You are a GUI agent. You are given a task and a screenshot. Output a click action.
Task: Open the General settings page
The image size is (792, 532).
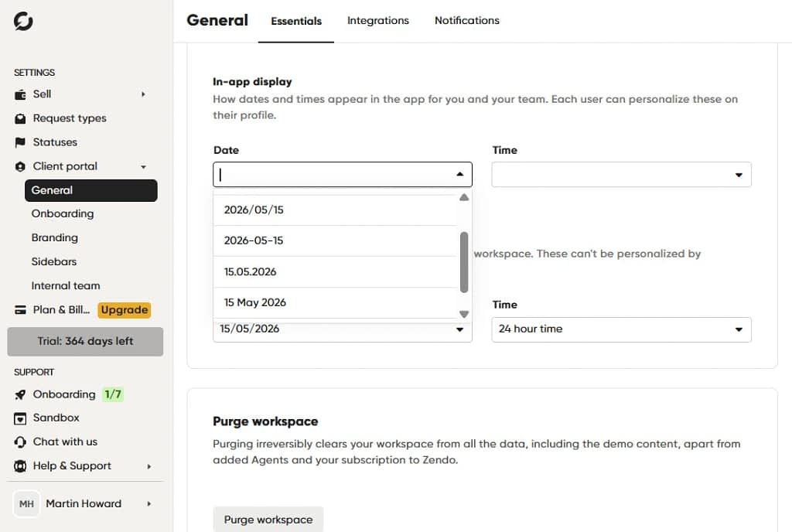91,190
